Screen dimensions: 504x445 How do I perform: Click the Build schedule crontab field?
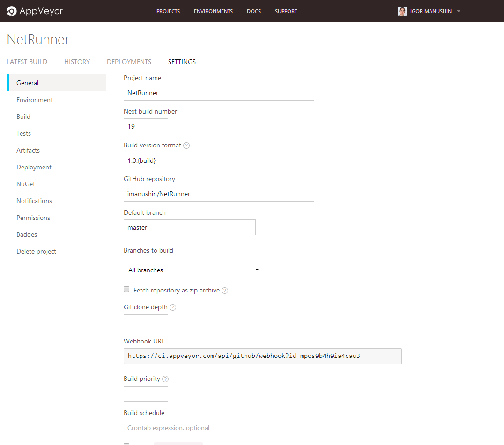[219, 427]
